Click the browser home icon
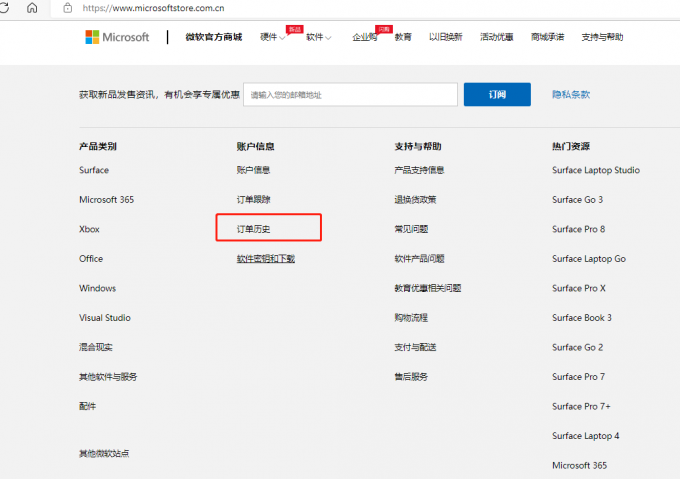The height and width of the screenshot is (479, 680). 32,8
